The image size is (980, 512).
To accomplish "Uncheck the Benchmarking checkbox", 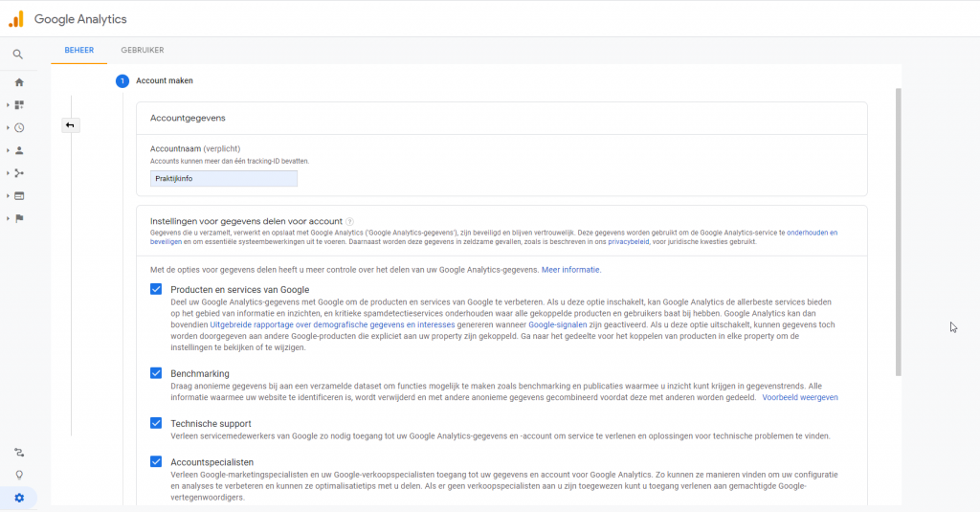I will click(x=156, y=372).
